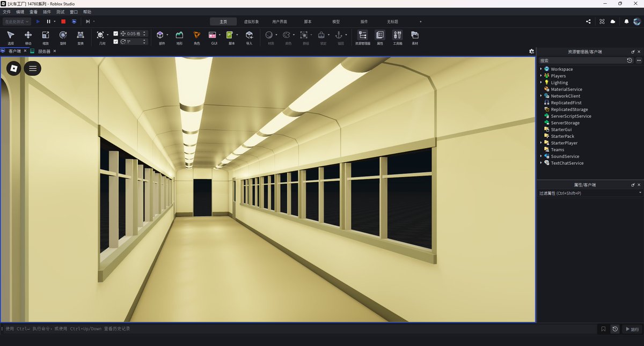Open the 帮助 menu
Viewport: 644px width, 346px height.
pos(87,12)
